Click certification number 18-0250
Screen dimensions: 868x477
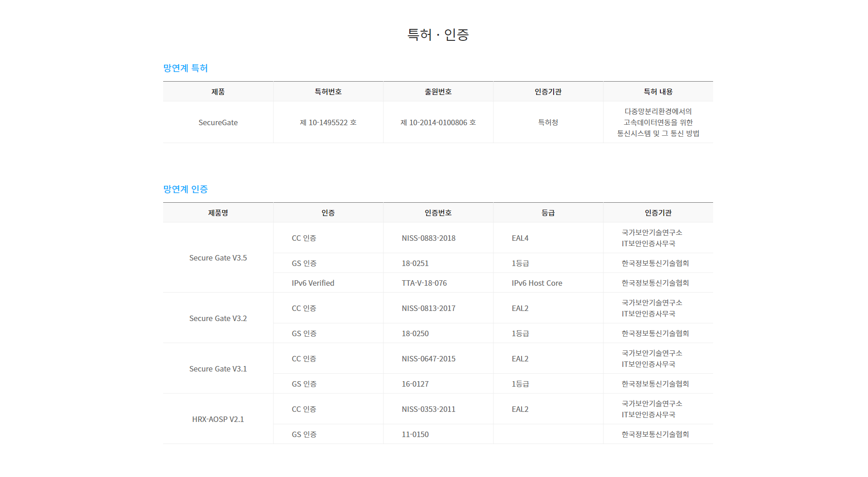click(x=415, y=333)
